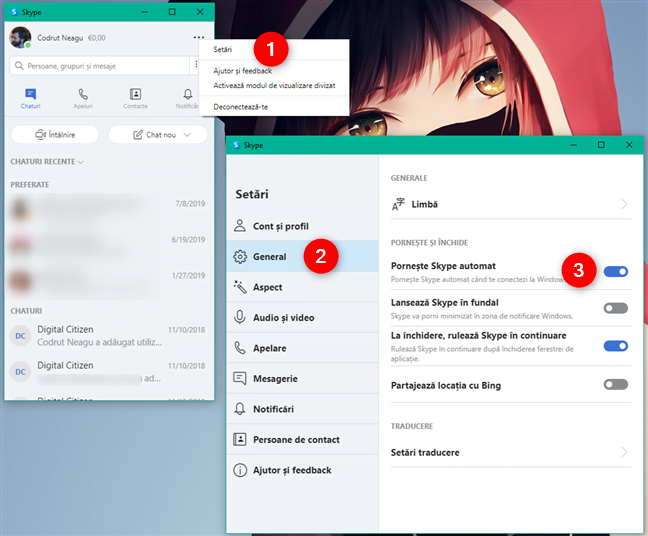Open Persoane de contact settings
This screenshot has width=648, height=536.
303,439
